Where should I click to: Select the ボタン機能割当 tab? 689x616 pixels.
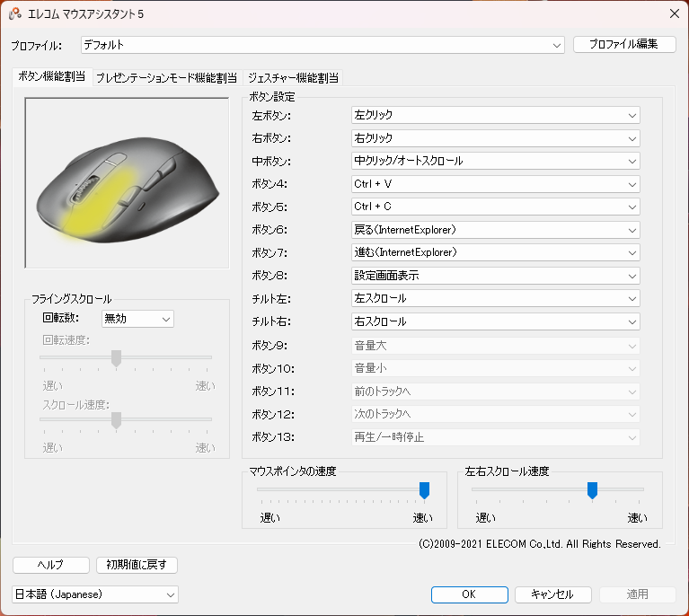[52, 77]
